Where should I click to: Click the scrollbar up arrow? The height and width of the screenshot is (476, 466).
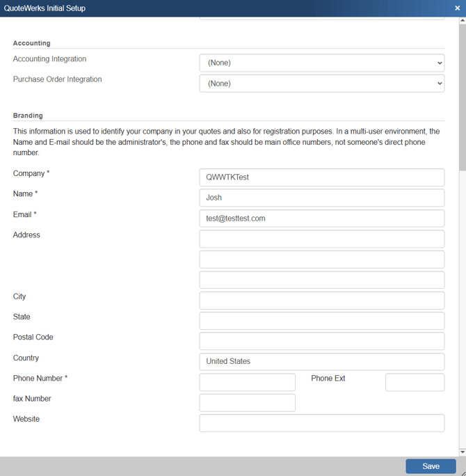pyautogui.click(x=463, y=21)
